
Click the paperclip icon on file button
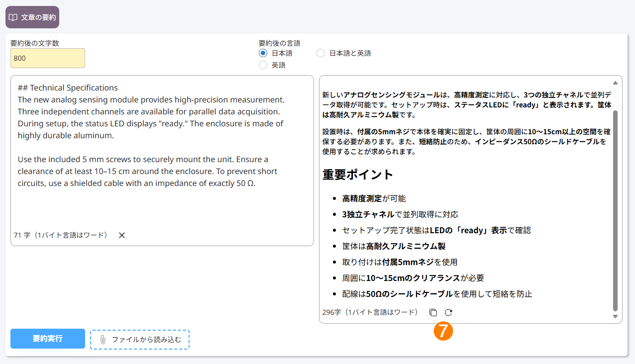[x=103, y=340]
